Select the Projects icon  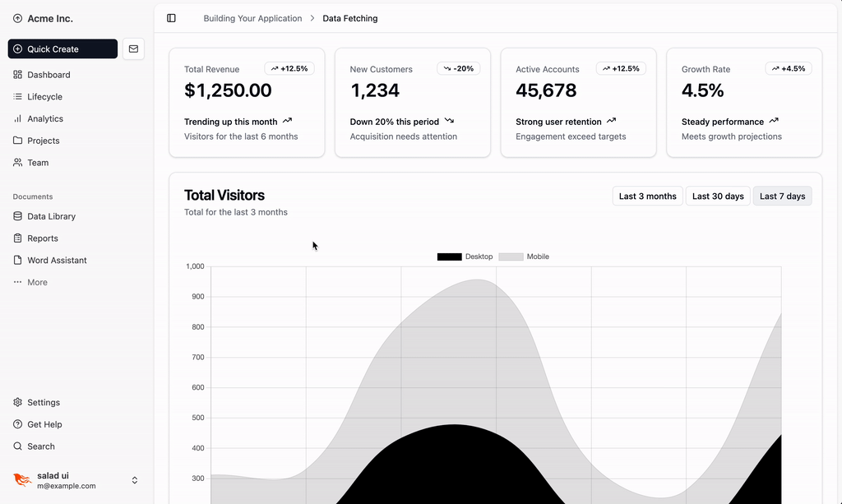coord(18,141)
